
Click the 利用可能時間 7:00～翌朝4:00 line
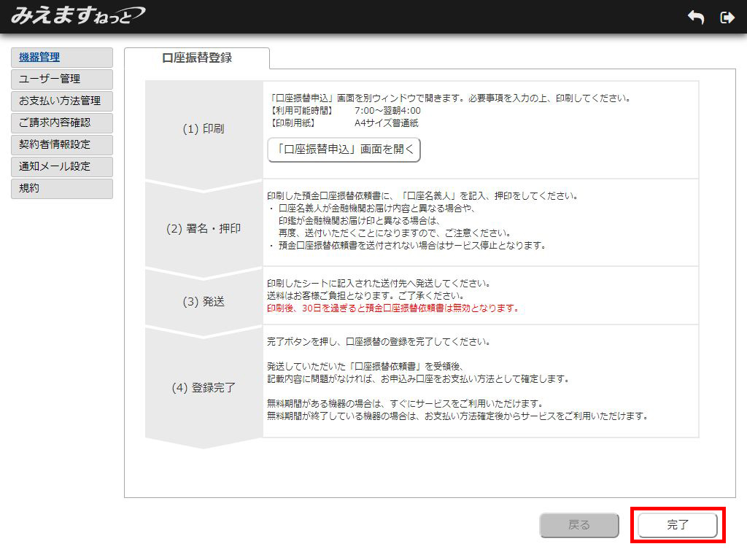tap(344, 111)
